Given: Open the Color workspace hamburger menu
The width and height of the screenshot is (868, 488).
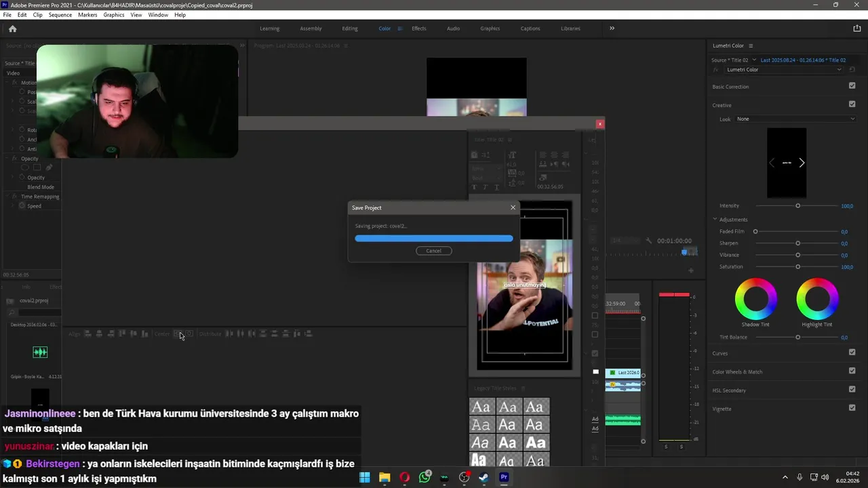Looking at the screenshot, I should click(400, 28).
